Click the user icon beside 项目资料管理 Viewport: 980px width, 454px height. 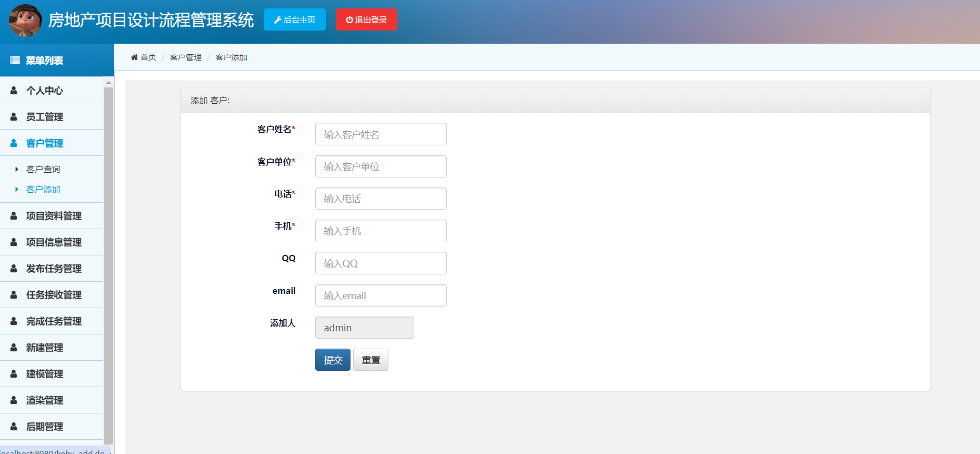[14, 216]
